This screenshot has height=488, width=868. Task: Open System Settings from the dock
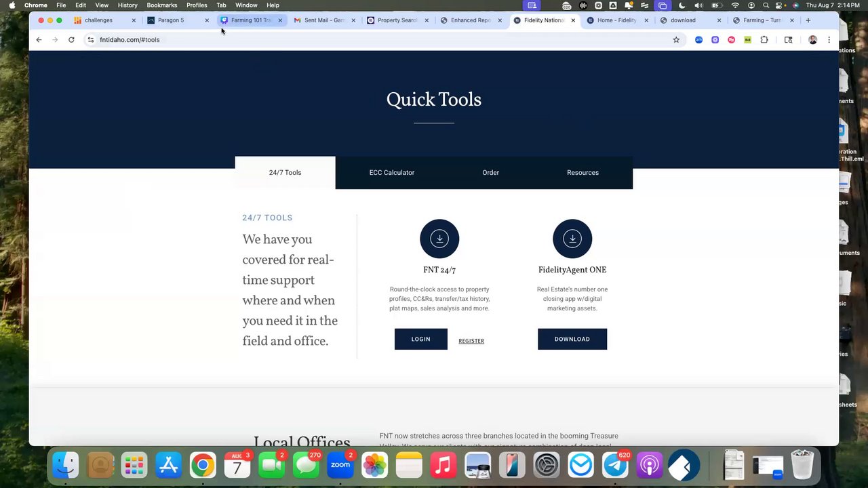(546, 466)
